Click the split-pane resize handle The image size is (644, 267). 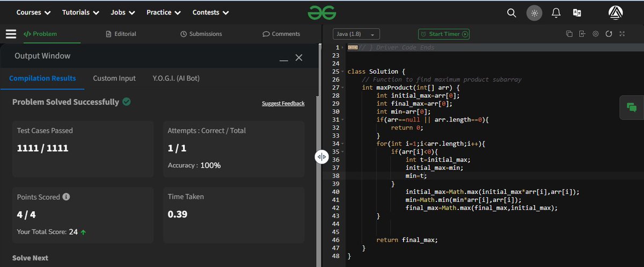[321, 157]
